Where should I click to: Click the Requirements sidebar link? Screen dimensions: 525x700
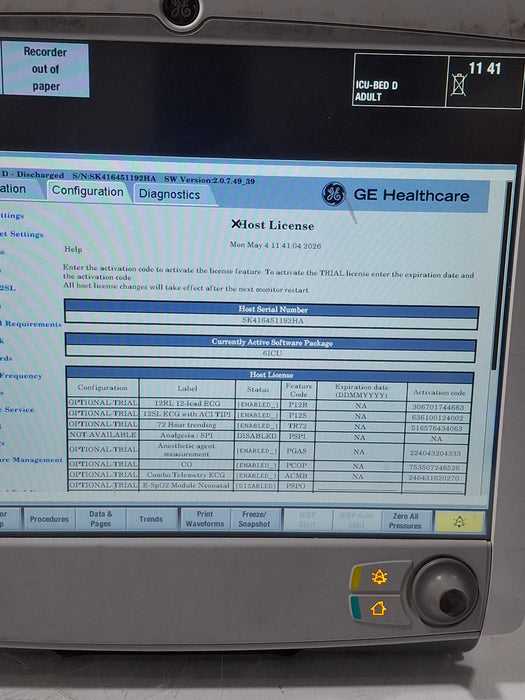click(33, 324)
